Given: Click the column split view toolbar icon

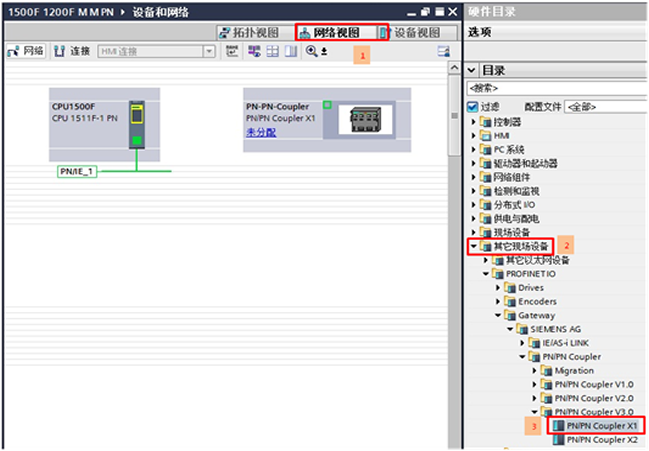Looking at the screenshot, I should pyautogui.click(x=291, y=51).
